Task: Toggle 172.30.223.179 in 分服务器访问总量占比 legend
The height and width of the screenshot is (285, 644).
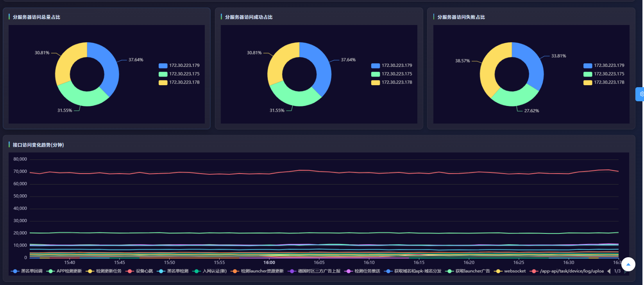Action: point(179,65)
